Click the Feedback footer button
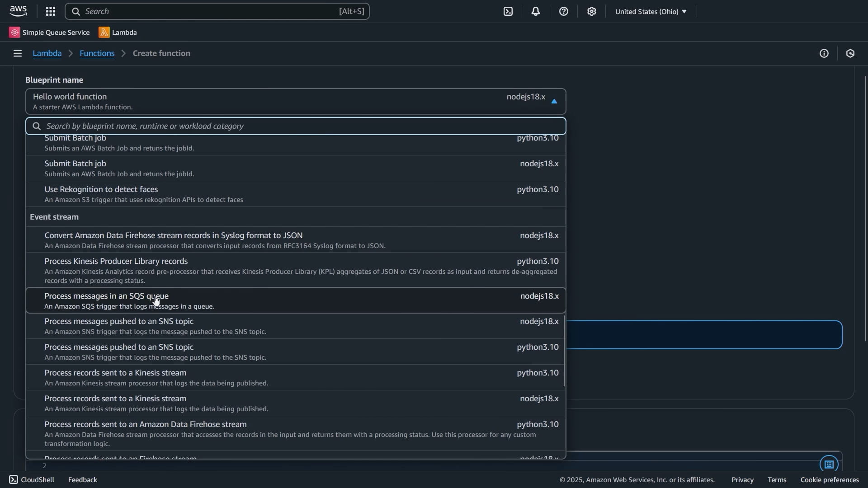 82,480
